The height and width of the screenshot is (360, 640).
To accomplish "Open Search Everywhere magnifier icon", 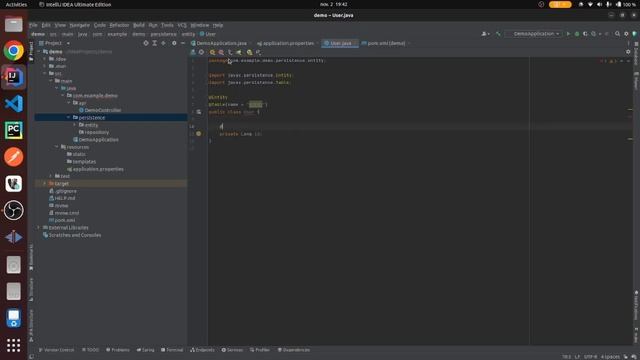I will click(618, 34).
